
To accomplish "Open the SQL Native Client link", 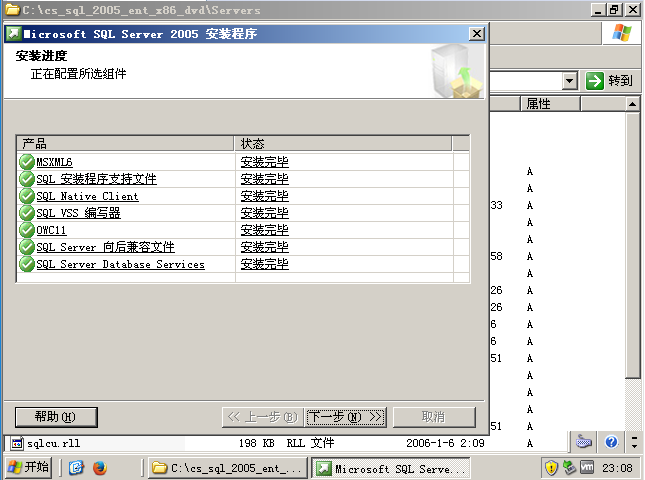I will (87, 196).
